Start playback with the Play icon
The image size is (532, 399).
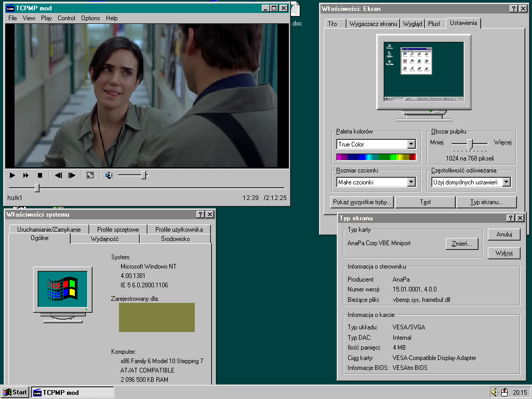coord(12,176)
